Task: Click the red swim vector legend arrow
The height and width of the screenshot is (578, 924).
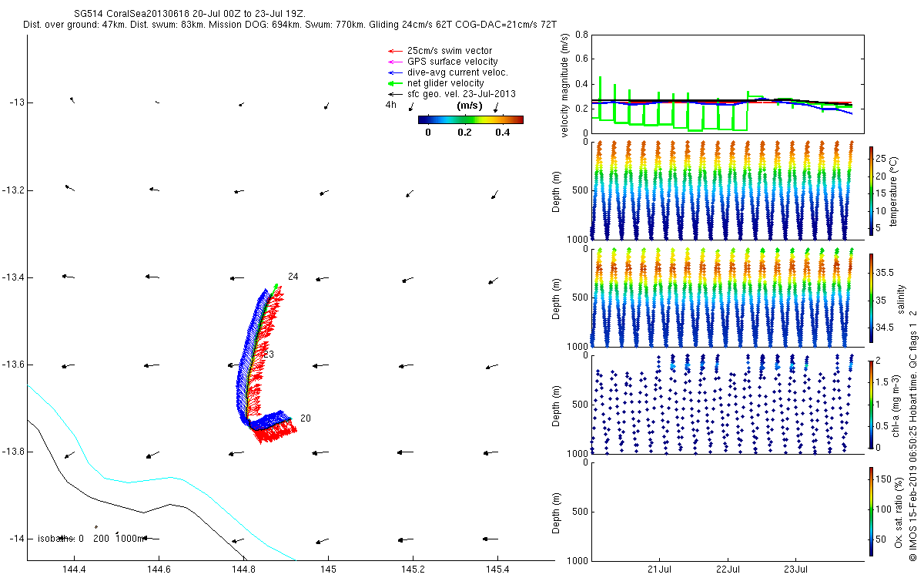Action: click(395, 51)
